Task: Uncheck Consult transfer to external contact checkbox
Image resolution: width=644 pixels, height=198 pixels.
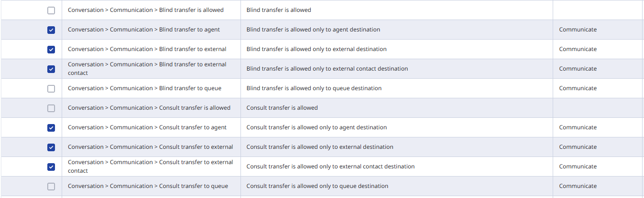Action: coord(51,167)
